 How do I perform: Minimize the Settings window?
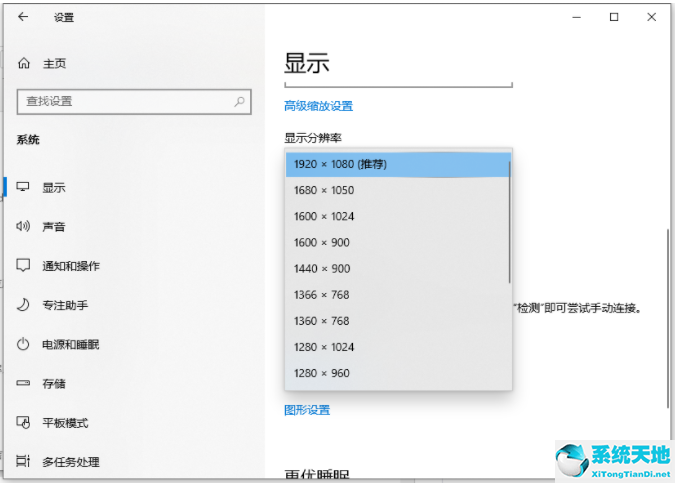point(576,17)
